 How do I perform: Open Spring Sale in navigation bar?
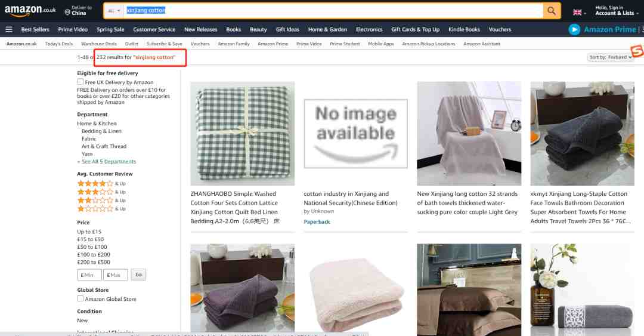click(110, 30)
